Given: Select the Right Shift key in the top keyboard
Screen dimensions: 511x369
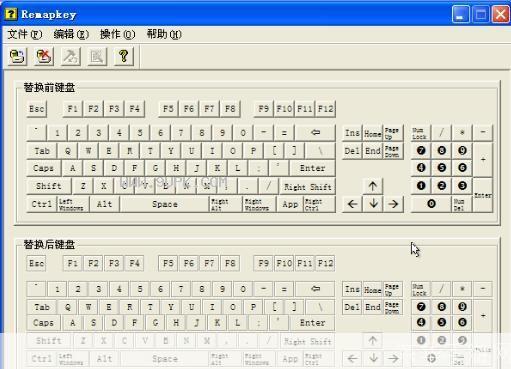Looking at the screenshot, I should 308,187.
